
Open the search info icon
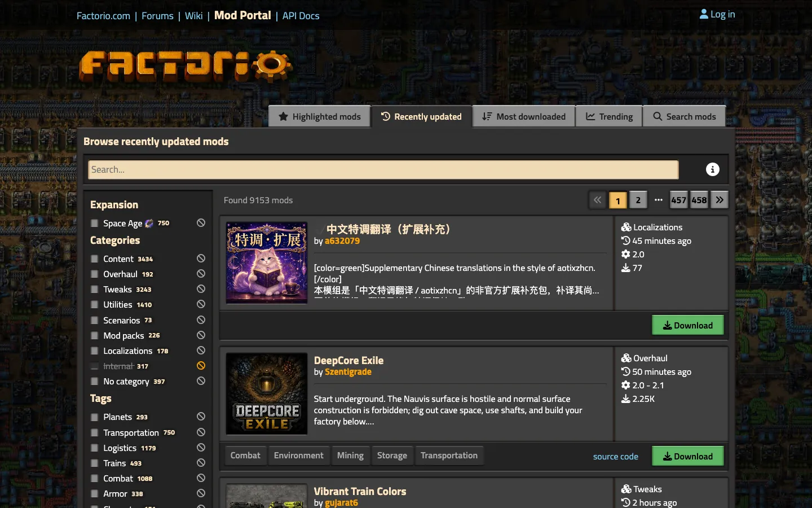tap(713, 169)
